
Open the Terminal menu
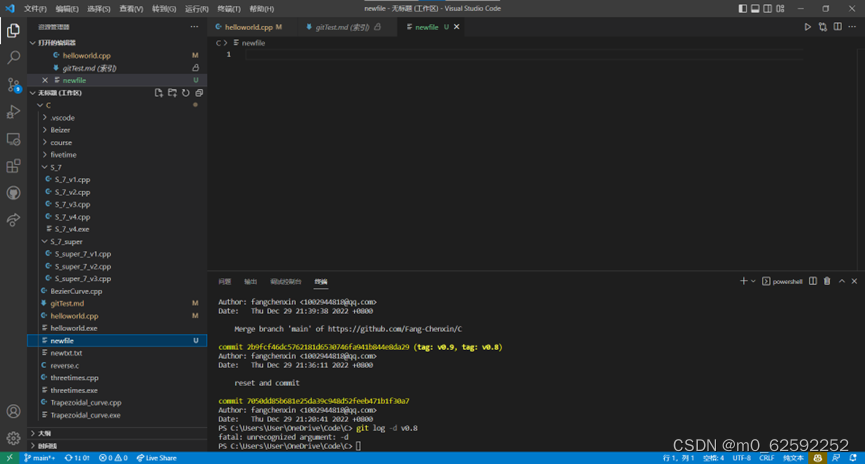tap(229, 9)
